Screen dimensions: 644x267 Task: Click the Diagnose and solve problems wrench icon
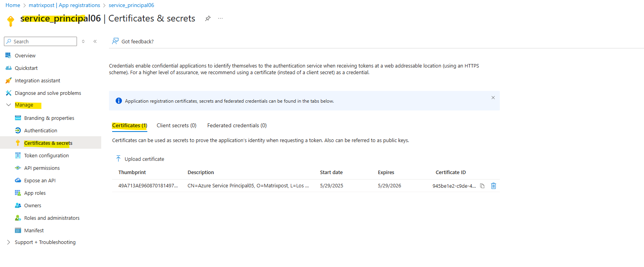8,93
